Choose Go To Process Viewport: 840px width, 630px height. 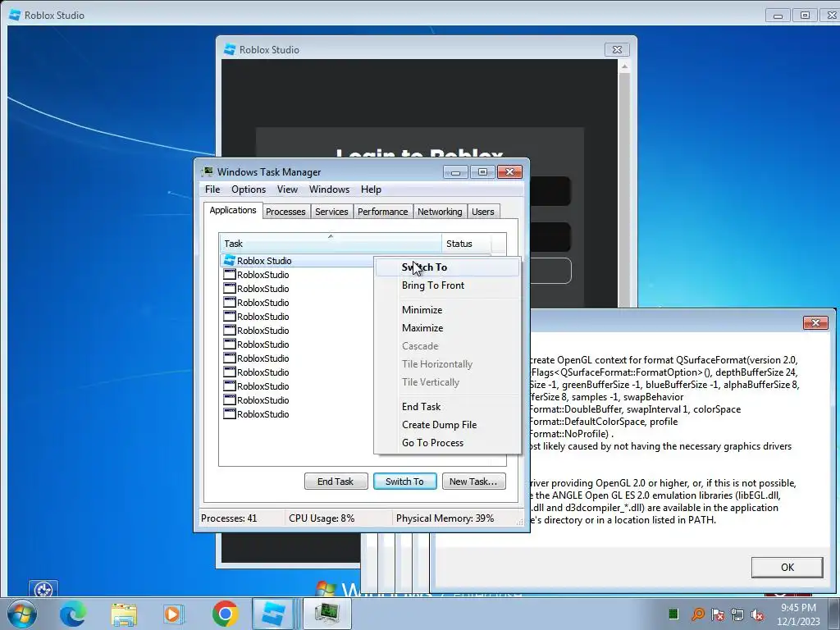click(x=447, y=443)
